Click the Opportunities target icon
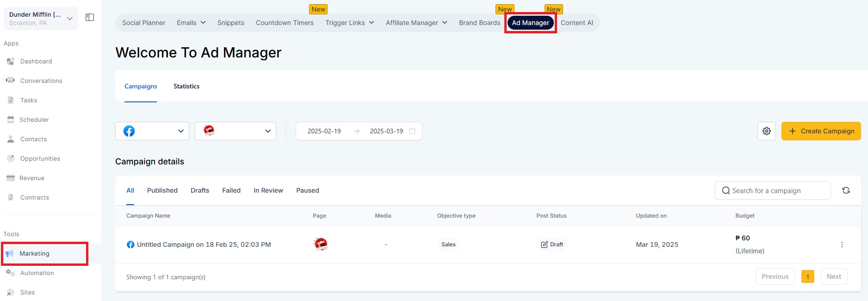868x301 pixels. click(x=11, y=158)
